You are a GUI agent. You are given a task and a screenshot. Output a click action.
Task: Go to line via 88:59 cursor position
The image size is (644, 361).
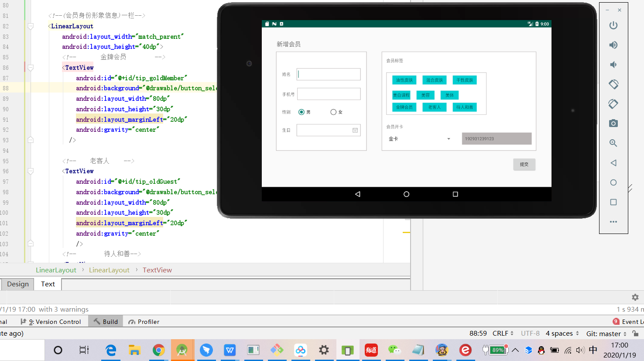point(478,333)
